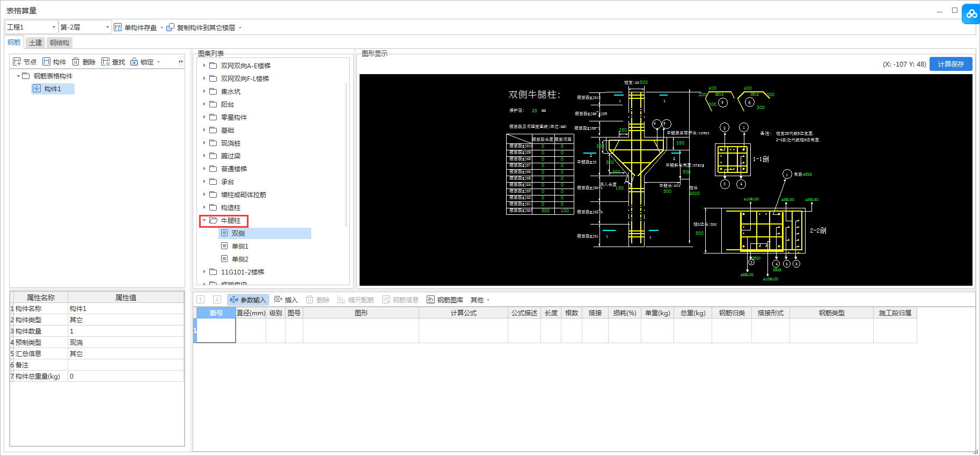Click the 构件名称 value cell 构件1
Image resolution: width=980 pixels, height=456 pixels.
126,308
